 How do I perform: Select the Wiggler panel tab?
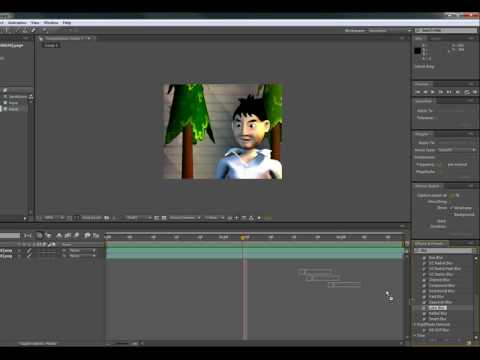pos(422,134)
